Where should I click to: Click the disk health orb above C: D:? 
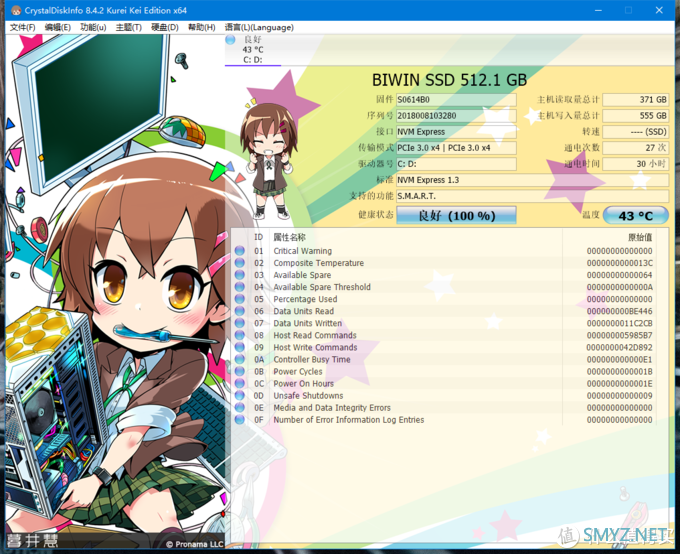[x=232, y=39]
